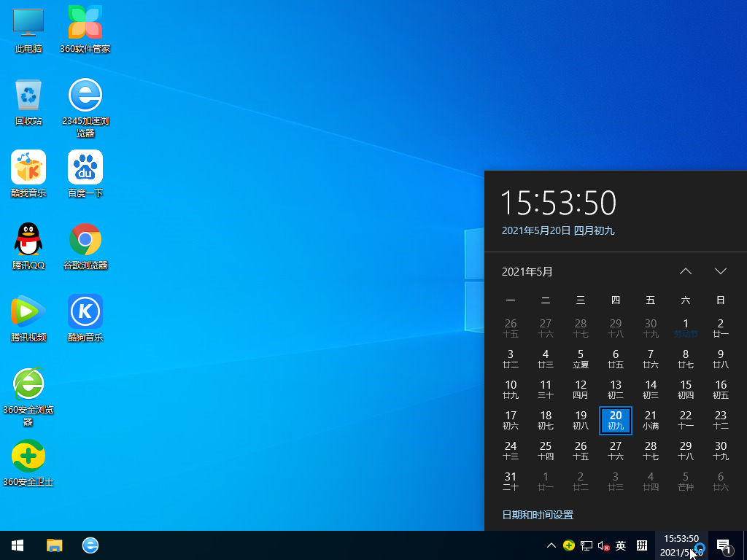Select the 回收站 recycle bin icon
747x560 pixels.
pyautogui.click(x=28, y=102)
